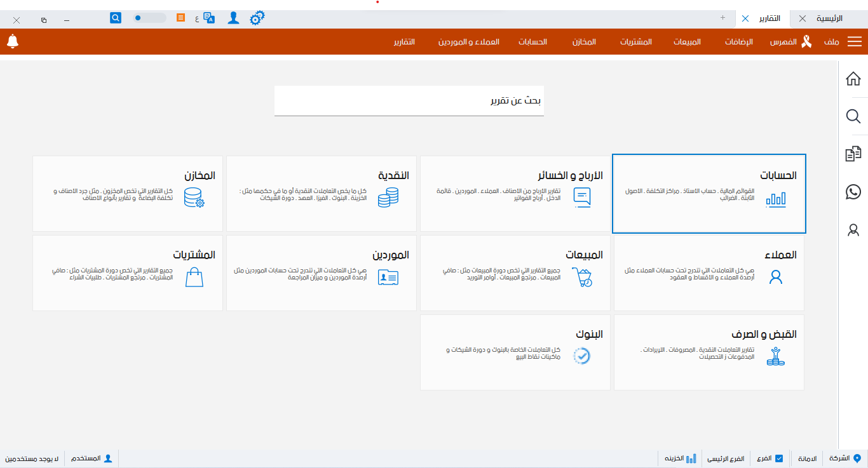Image resolution: width=868 pixels, height=468 pixels.
Task: Click the ID card icon in الموردين card
Action: pyautogui.click(x=388, y=277)
